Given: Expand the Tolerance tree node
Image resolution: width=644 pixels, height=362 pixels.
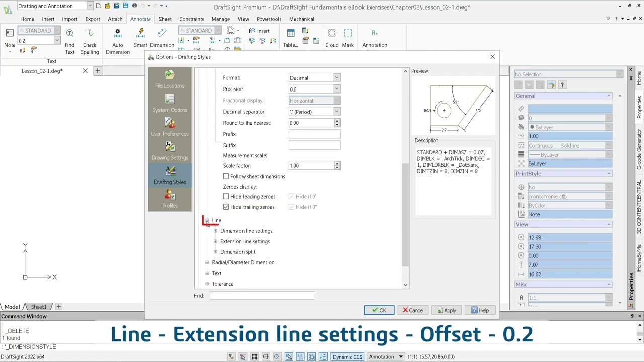Looking at the screenshot, I should coord(207,284).
